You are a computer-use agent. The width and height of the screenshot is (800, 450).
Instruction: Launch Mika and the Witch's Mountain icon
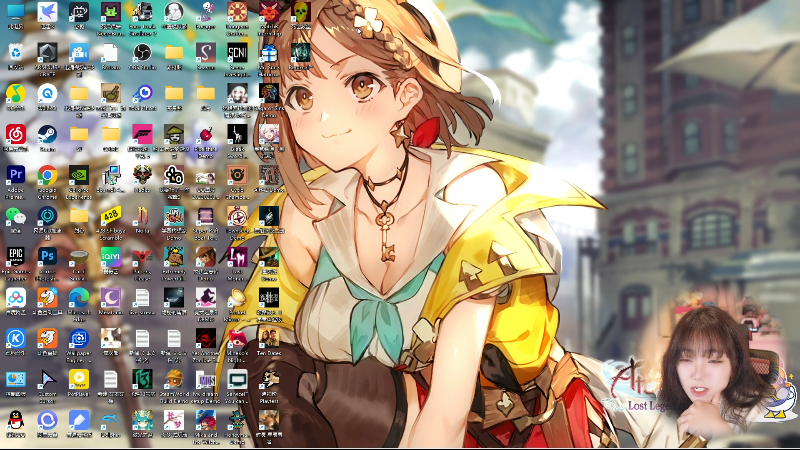click(x=206, y=420)
